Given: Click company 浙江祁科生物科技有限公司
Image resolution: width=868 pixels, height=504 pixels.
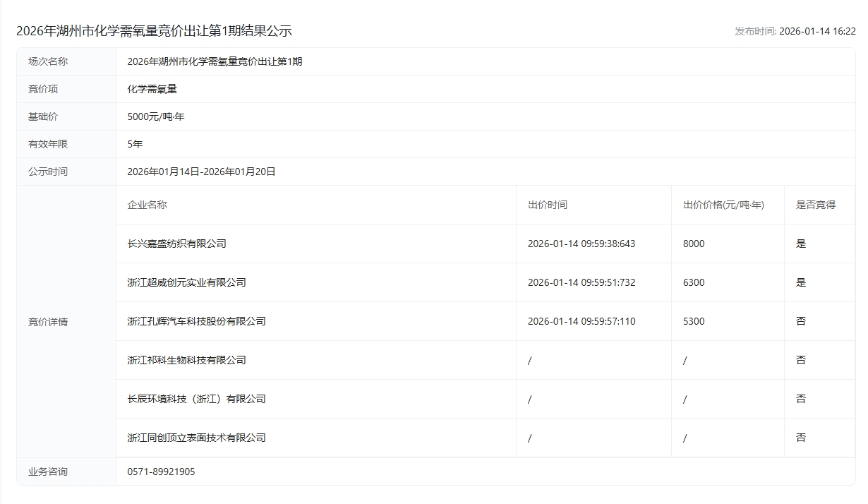Looking at the screenshot, I should (186, 360).
